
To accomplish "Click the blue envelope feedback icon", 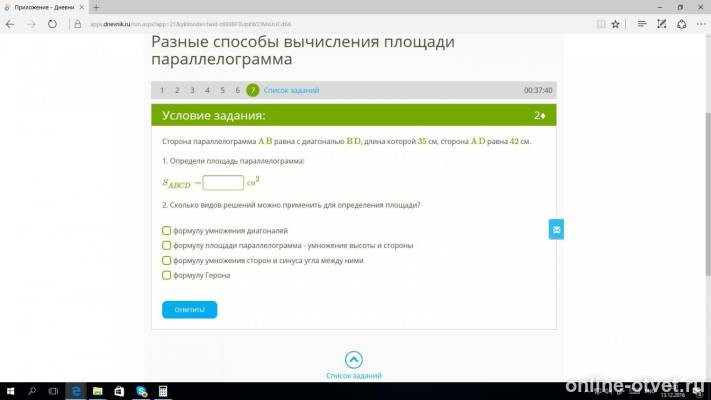I will click(x=556, y=229).
